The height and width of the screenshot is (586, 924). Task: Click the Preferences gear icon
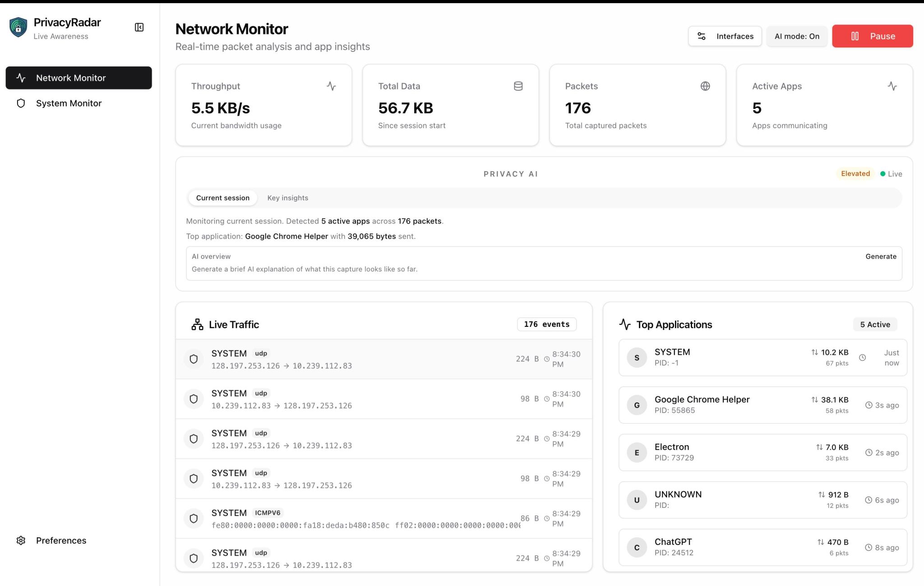click(21, 540)
